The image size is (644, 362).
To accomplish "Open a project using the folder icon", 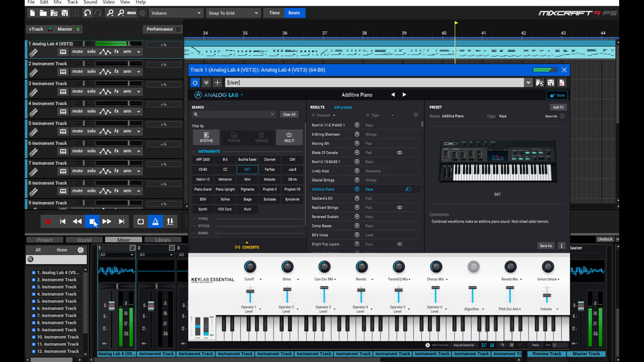I will click(43, 13).
